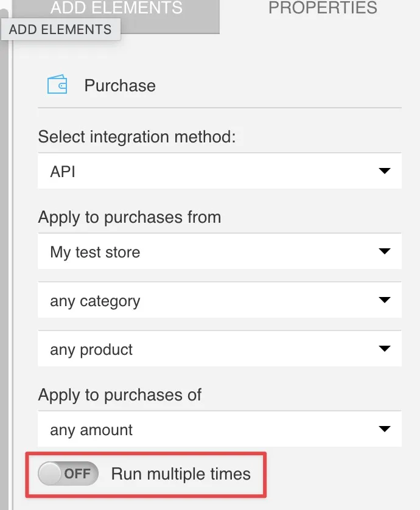The image size is (420, 510).
Task: Switch to the PROPERTIES tab
Action: [x=323, y=8]
